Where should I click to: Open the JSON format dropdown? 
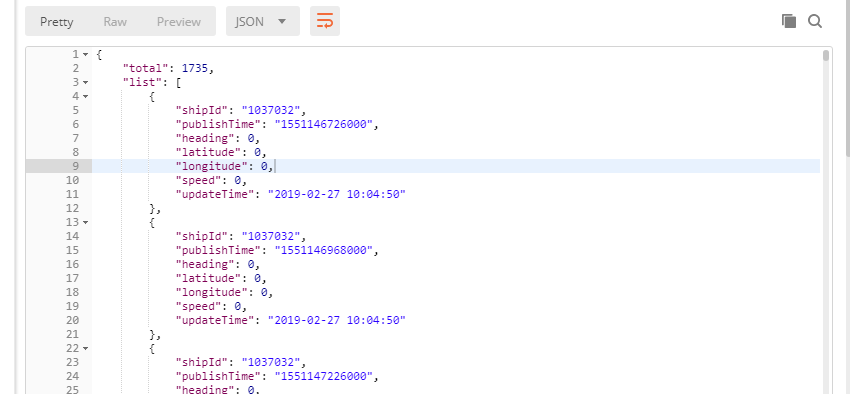[x=263, y=22]
